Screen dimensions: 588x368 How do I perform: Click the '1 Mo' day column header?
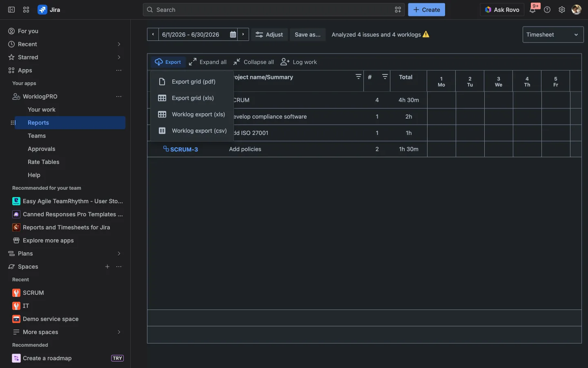tap(441, 81)
